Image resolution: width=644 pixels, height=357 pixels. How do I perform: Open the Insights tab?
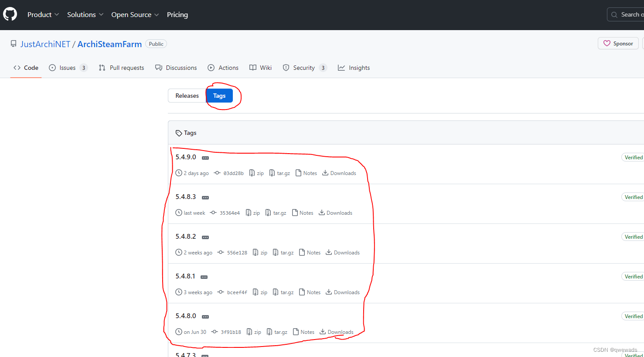(354, 68)
